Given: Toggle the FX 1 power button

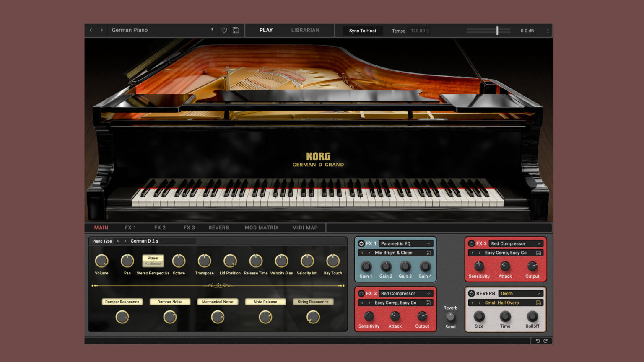Looking at the screenshot, I should (x=361, y=243).
